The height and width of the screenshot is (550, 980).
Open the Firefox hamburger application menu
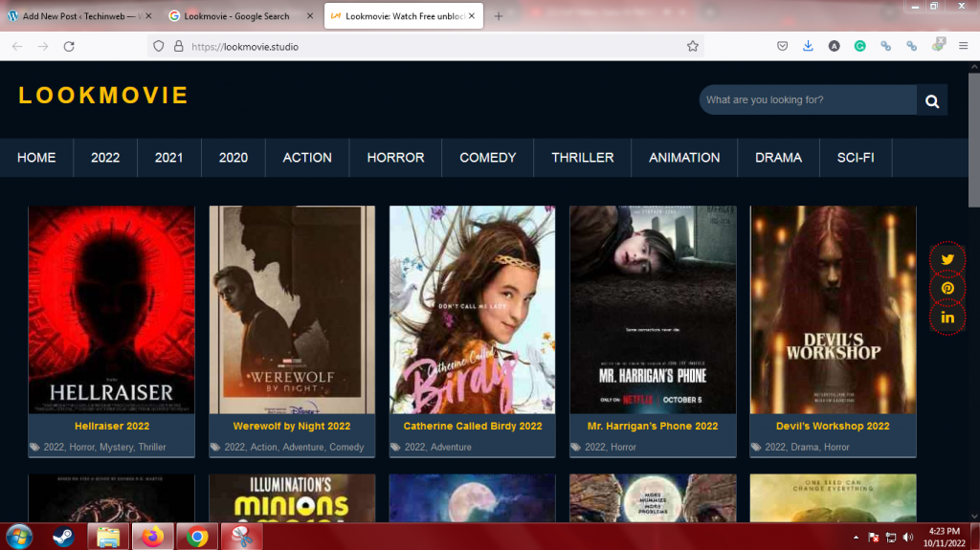963,46
